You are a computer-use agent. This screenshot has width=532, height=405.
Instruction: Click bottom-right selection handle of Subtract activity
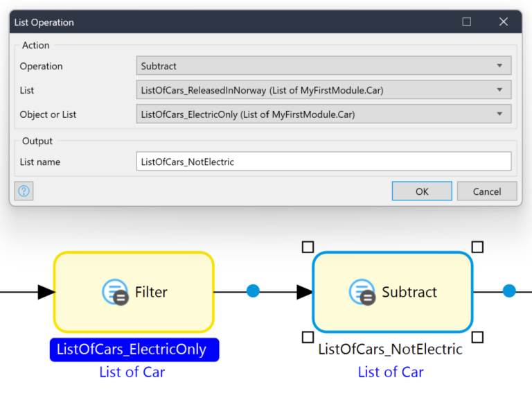pos(477,338)
